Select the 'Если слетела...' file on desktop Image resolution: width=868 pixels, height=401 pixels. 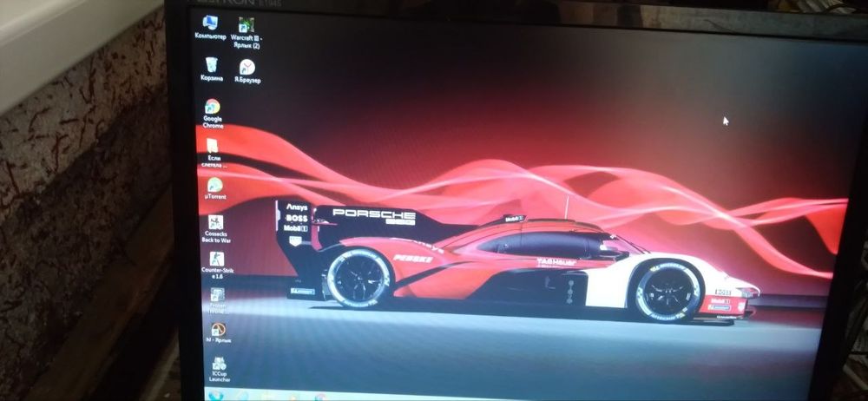pos(212,154)
